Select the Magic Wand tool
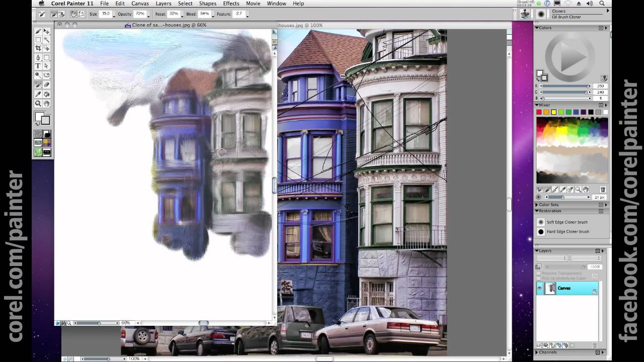Screen dimensions: 644x362 tap(47, 39)
